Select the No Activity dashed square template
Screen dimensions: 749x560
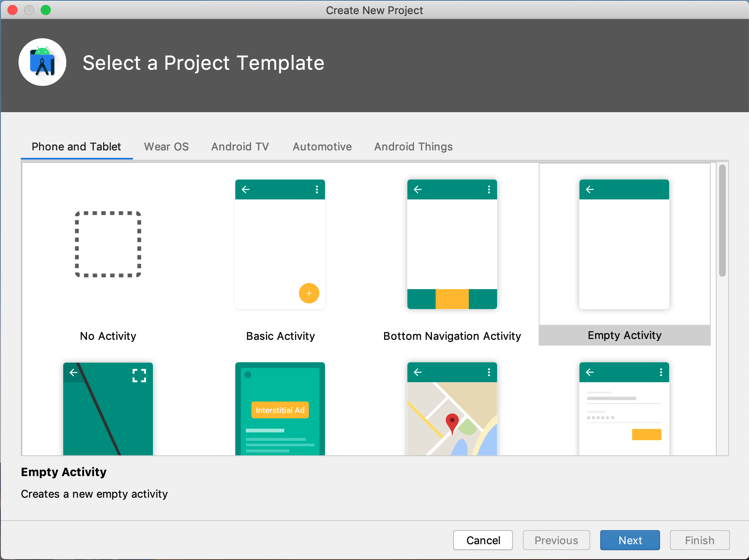(108, 244)
